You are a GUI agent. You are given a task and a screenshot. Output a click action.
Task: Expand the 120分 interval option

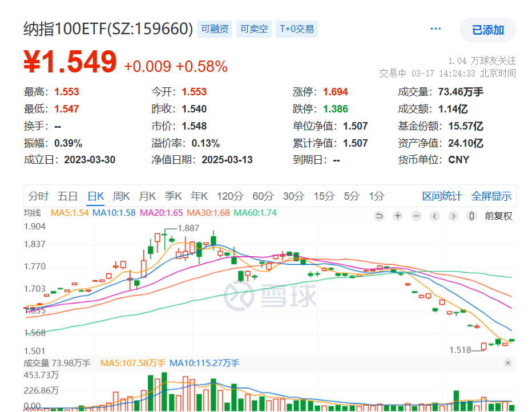point(229,196)
